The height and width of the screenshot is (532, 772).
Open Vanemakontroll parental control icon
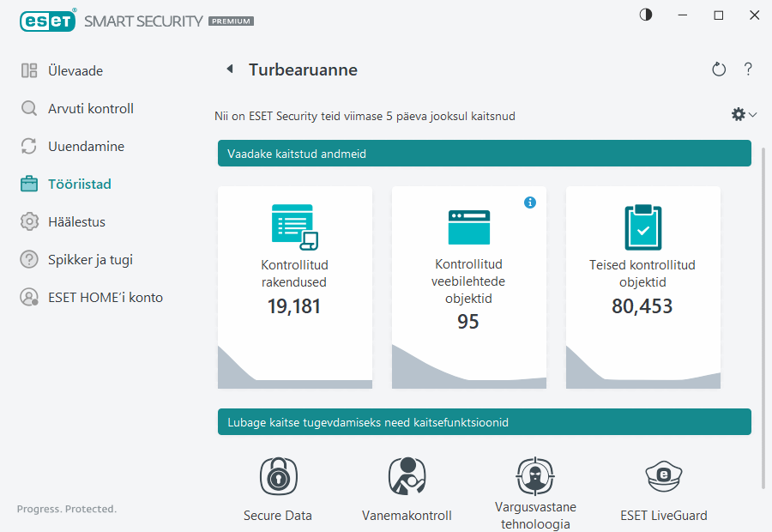pos(407,476)
